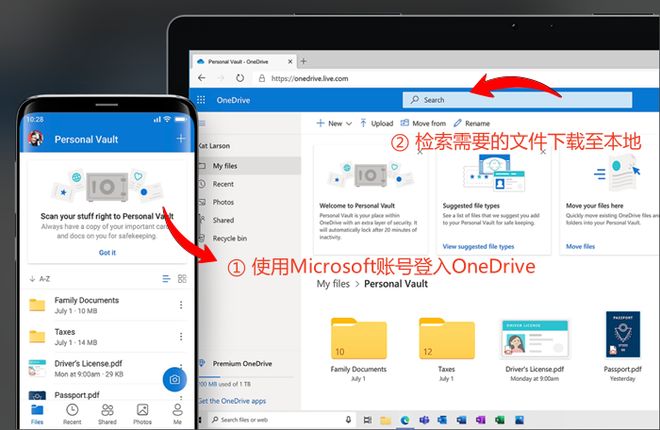The image size is (660, 430).
Task: Open the A-Z sort options on the phone
Action: [x=40, y=279]
